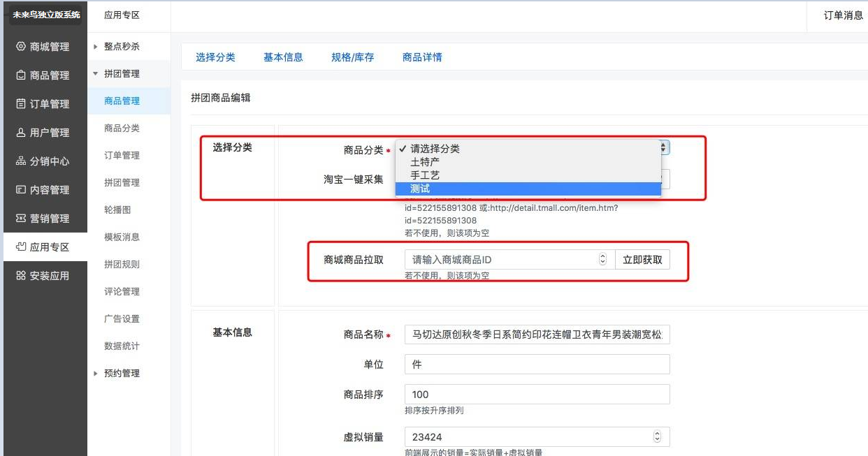The image size is (868, 456).
Task: Choose the 请选择分类 placeholder option
Action: [x=528, y=149]
